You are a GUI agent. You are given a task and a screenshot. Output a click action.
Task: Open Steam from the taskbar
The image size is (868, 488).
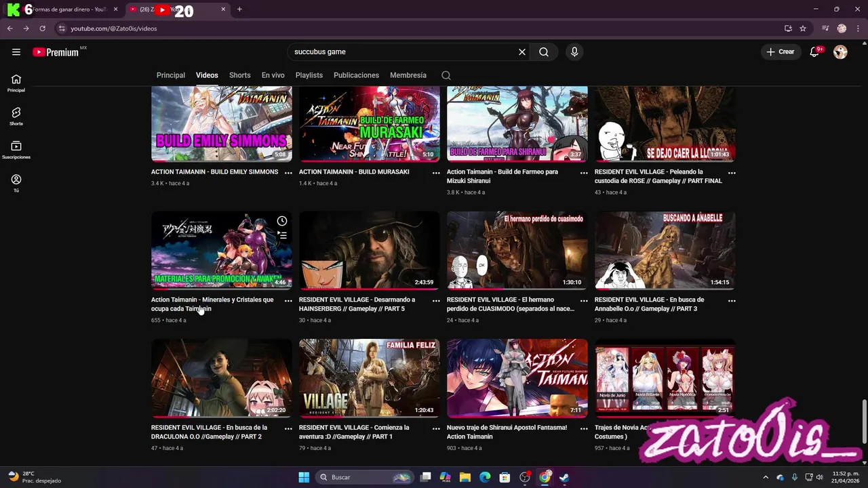point(564,477)
